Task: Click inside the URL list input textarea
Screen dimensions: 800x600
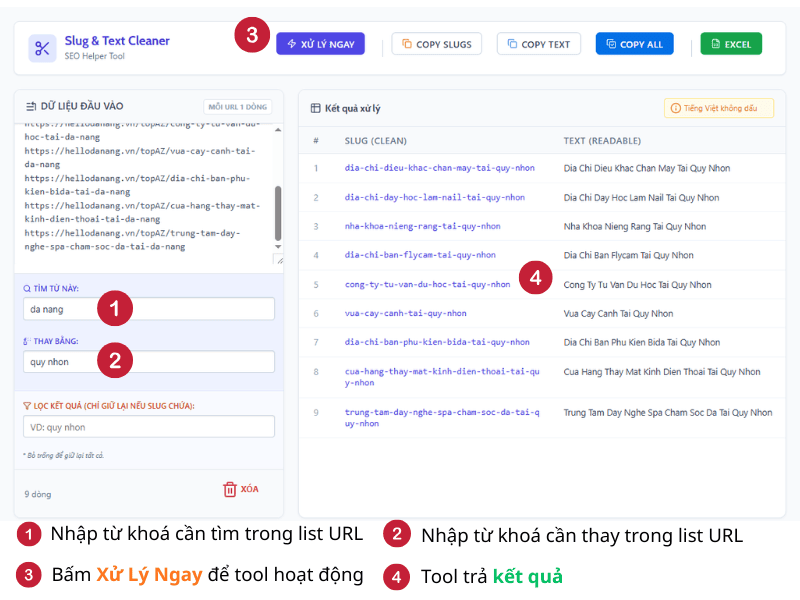Action: click(140, 190)
